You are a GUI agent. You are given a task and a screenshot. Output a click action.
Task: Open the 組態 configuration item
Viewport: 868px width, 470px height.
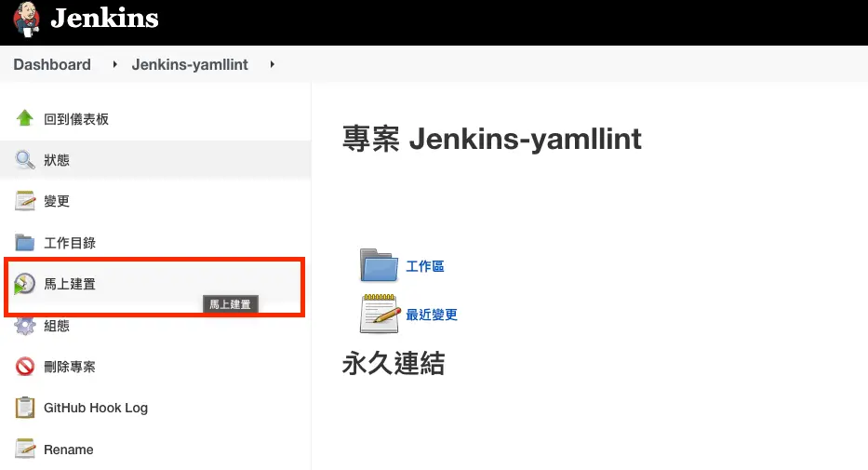pos(57,326)
